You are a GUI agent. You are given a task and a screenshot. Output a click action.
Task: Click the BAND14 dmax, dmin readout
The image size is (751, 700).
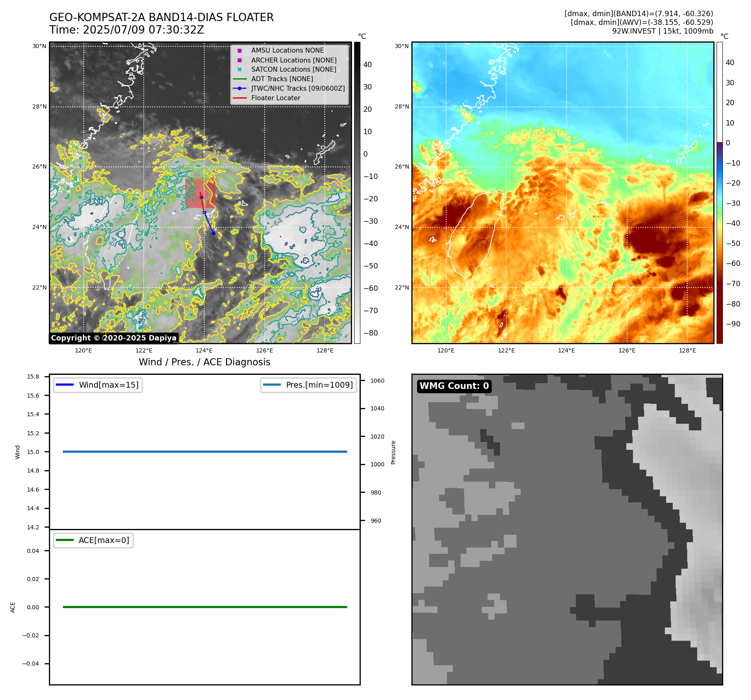[639, 14]
